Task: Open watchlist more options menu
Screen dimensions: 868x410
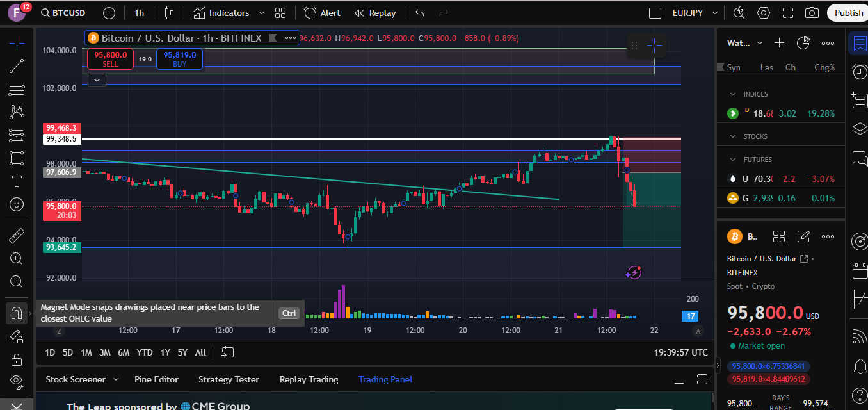Action: [x=828, y=43]
